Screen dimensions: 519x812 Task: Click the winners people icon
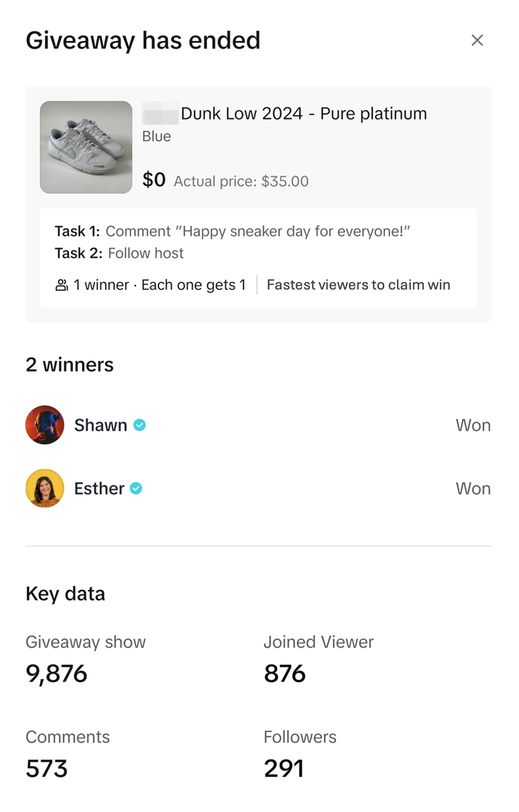tap(62, 285)
